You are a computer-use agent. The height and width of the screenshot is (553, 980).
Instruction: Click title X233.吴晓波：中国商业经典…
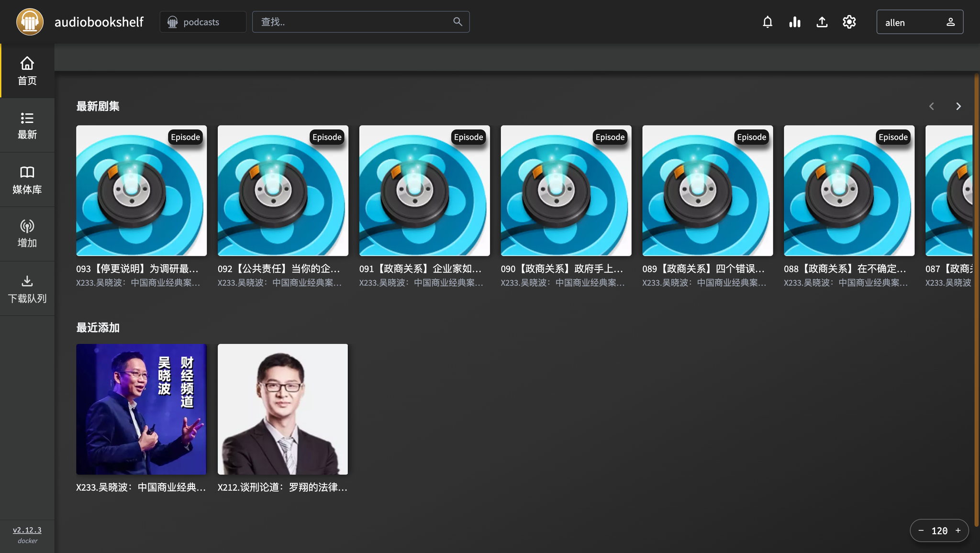point(141,487)
